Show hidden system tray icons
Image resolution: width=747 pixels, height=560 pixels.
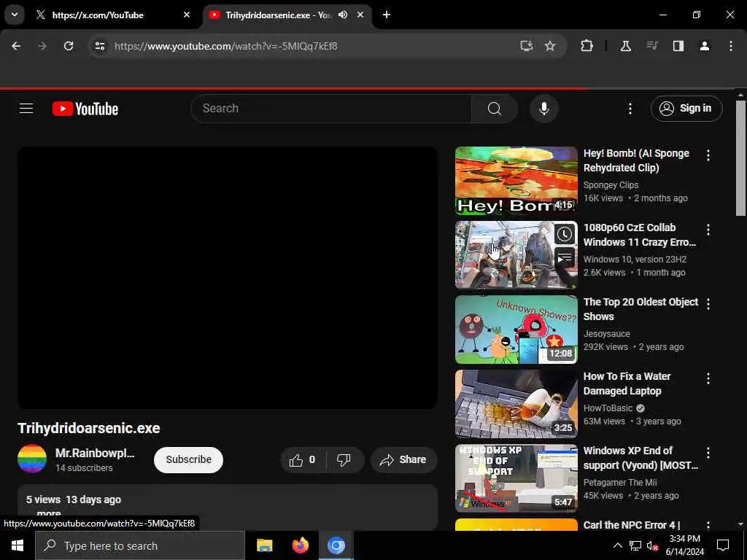pyautogui.click(x=617, y=545)
